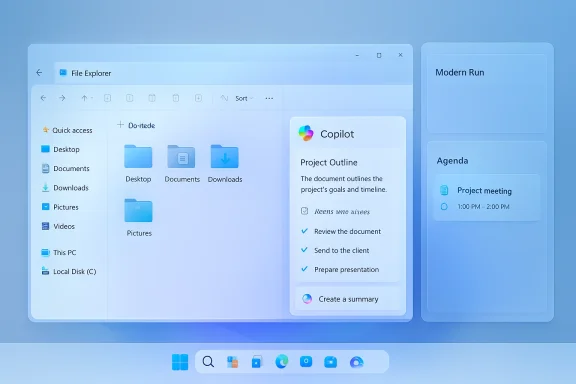
Task: Select Videos in the sidebar
Action: click(x=58, y=226)
